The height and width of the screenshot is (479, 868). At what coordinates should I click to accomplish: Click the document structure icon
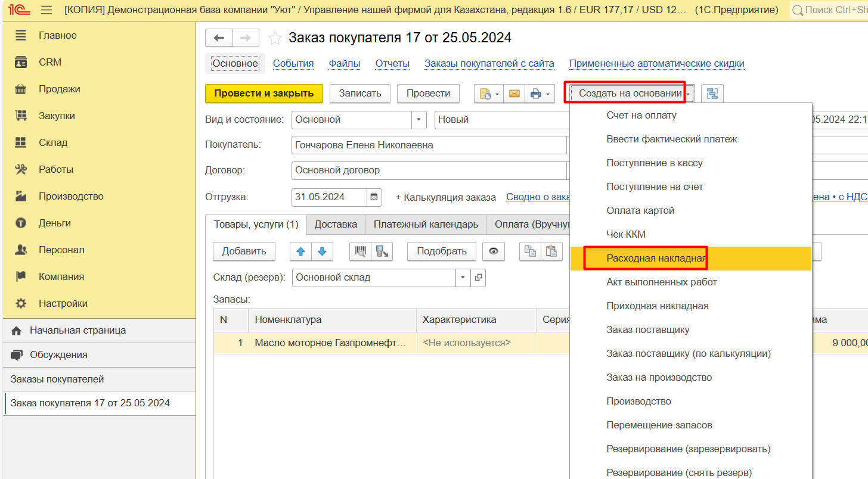[712, 94]
